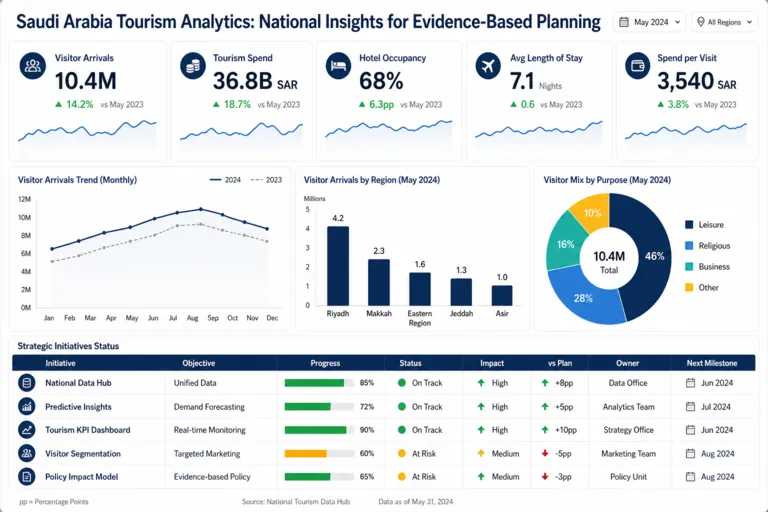This screenshot has height=512, width=768.
Task: Open the Predictive Insights initiative
Action: point(78,407)
